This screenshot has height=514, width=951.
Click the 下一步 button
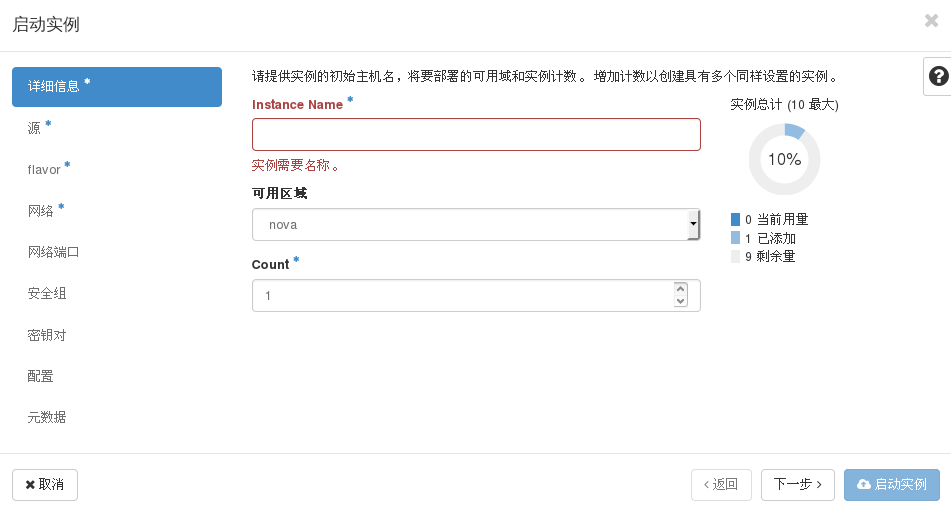click(798, 485)
